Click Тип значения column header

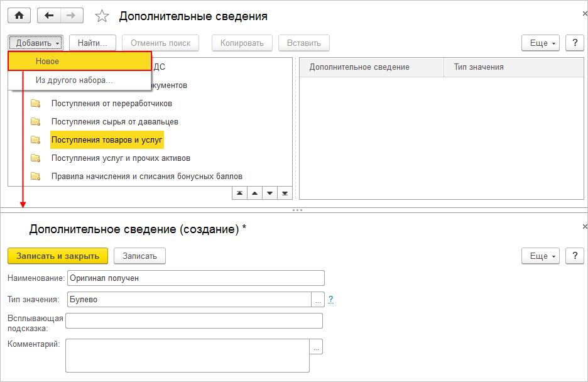(514, 67)
